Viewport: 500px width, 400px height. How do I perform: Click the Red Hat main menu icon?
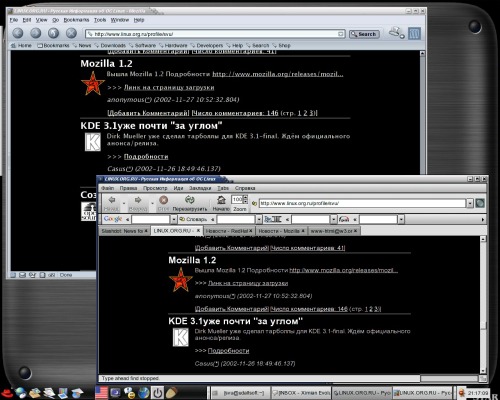(6, 393)
